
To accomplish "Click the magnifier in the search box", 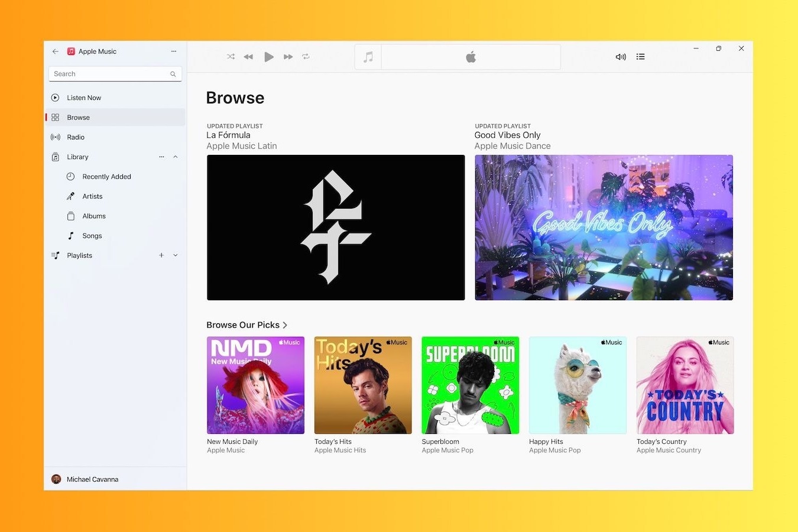I will 173,73.
